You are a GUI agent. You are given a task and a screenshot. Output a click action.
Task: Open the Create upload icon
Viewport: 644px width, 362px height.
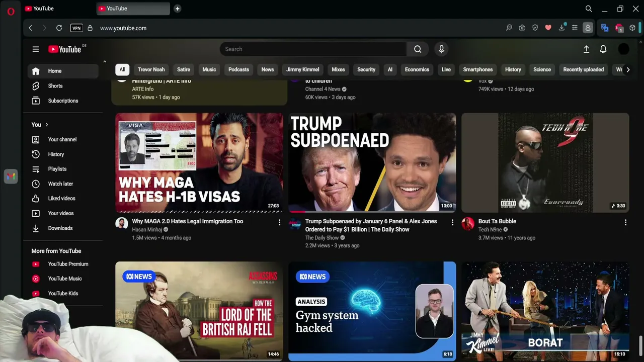tap(586, 49)
